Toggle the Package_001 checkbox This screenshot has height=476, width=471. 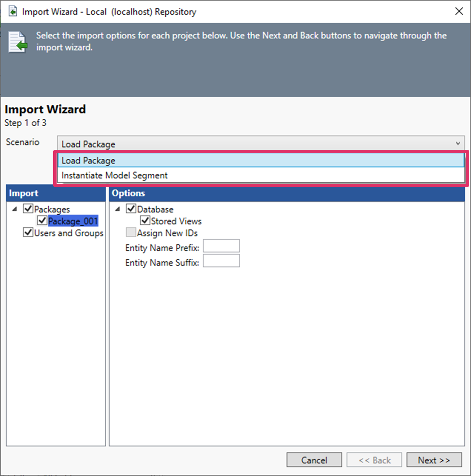coord(42,221)
